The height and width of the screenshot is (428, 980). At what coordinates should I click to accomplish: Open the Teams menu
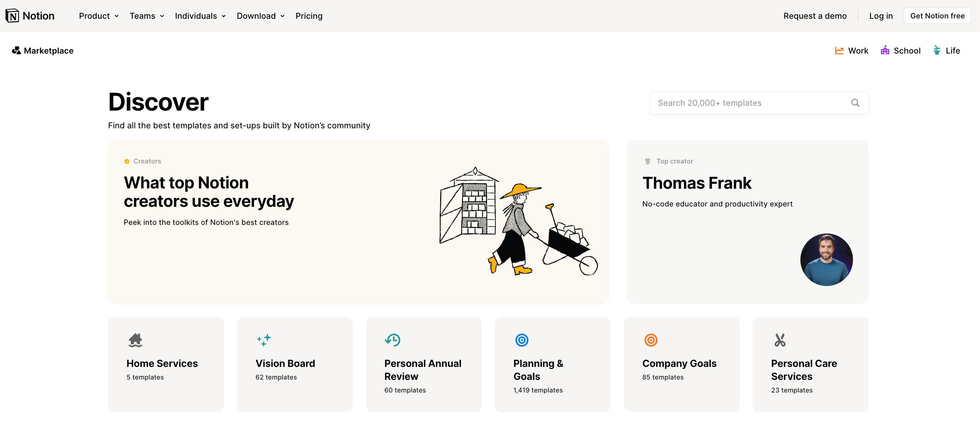click(147, 16)
